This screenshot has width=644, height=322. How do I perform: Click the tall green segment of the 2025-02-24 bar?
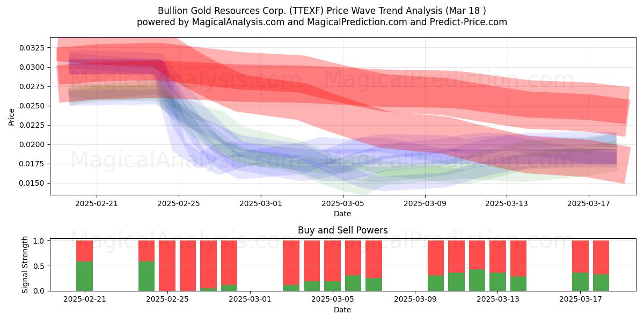coord(147,276)
